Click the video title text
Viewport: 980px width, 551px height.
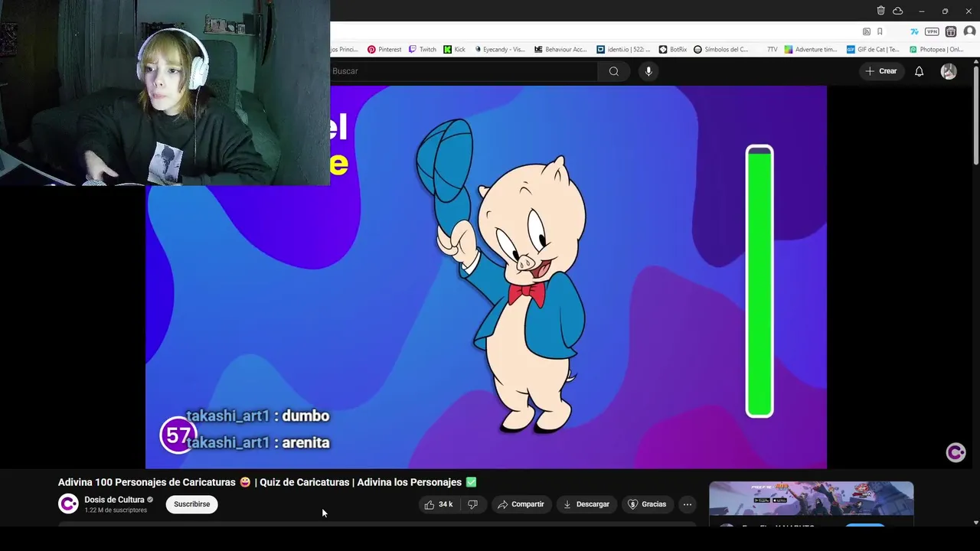[x=267, y=482]
